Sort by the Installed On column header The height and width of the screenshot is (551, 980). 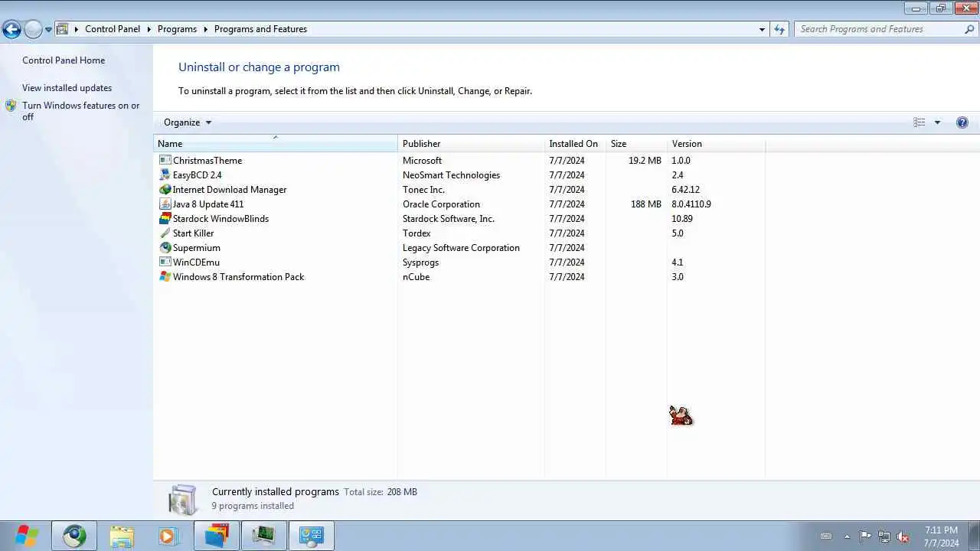[575, 144]
